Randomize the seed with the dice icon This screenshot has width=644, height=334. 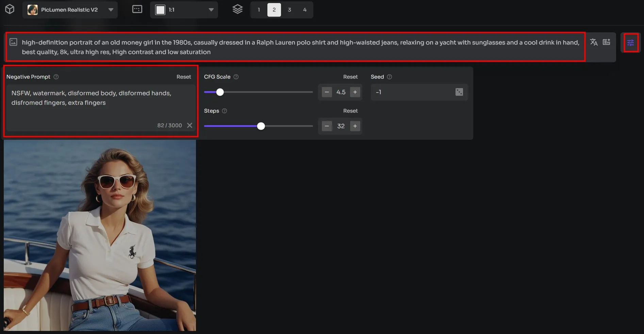(459, 92)
